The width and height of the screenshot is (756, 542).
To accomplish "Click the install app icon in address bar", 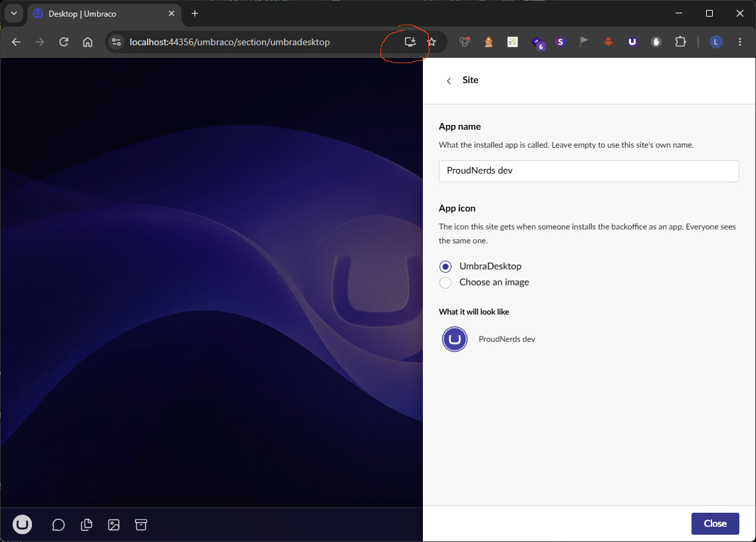I will click(410, 42).
